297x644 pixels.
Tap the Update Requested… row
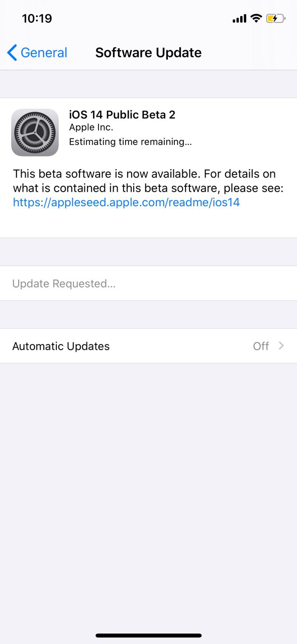148,284
